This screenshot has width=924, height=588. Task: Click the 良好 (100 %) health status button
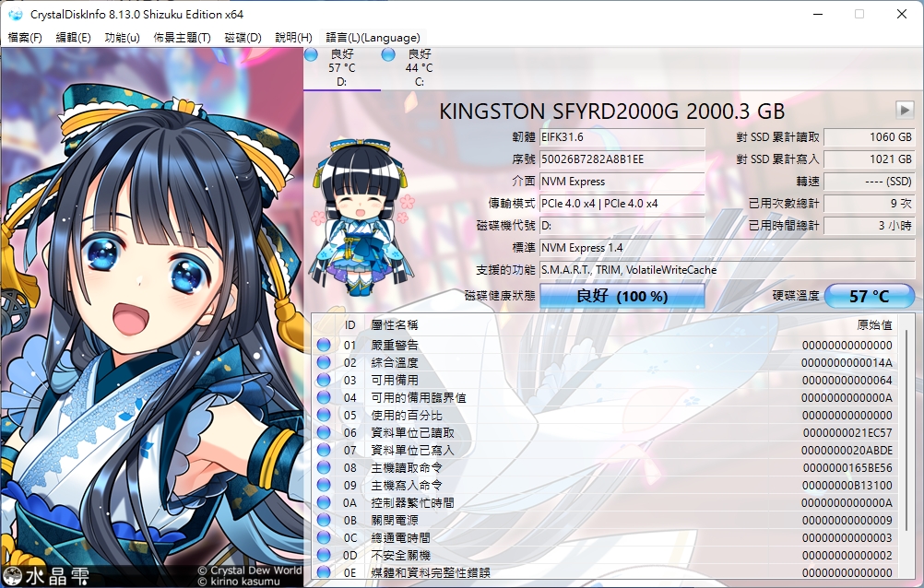(x=622, y=296)
